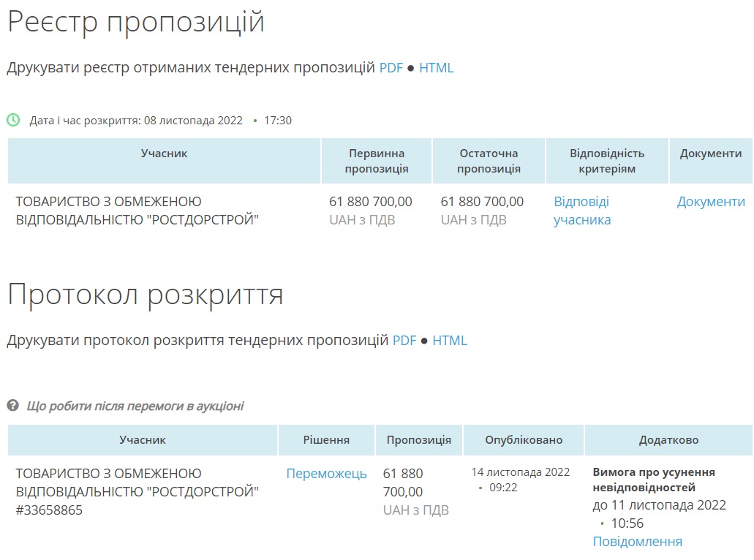Image resolution: width=754 pixels, height=560 pixels.
Task: Click 61 880 700,00 primary proposal amount
Action: point(370,202)
